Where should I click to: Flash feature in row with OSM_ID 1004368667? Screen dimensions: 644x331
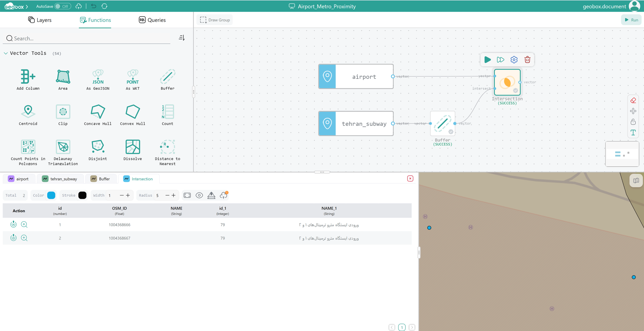click(x=13, y=238)
